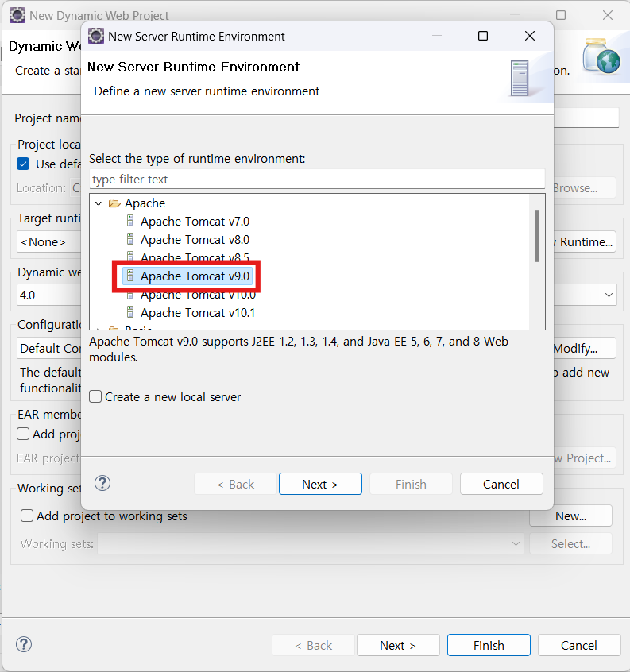The height and width of the screenshot is (672, 630).
Task: Select Apache Tomcat v8.5 runtime
Action: pyautogui.click(x=195, y=257)
